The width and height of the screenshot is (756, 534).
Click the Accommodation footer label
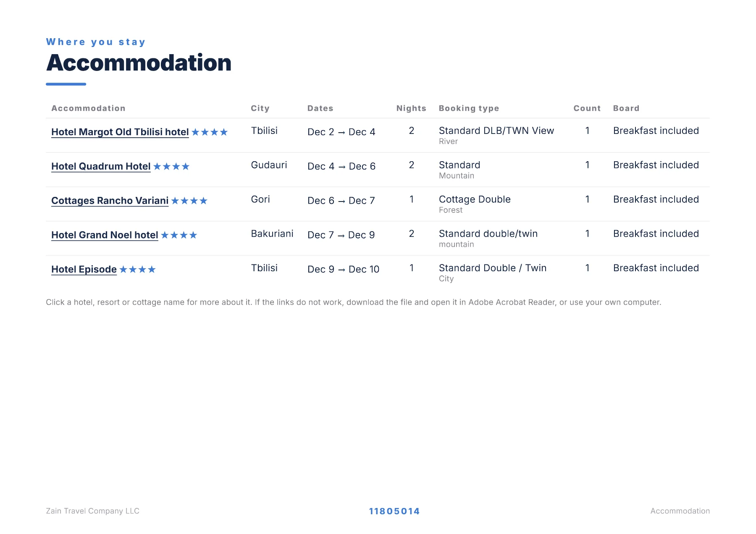(680, 511)
